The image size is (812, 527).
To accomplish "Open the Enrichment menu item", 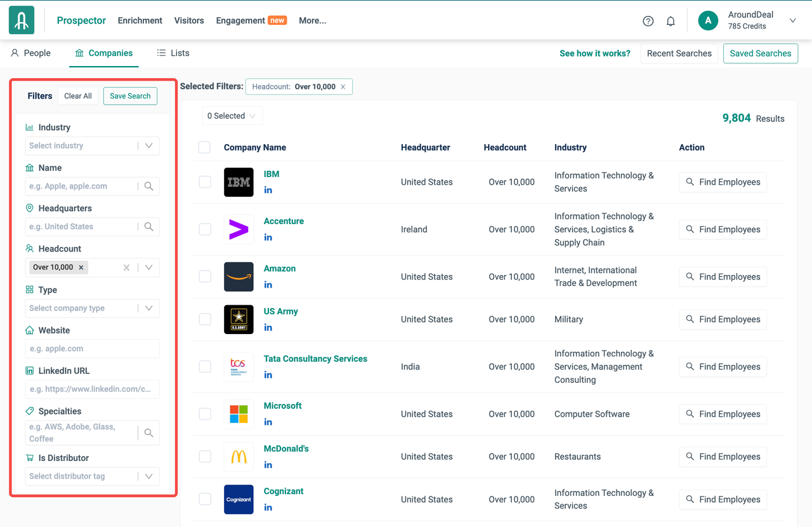I will point(140,20).
